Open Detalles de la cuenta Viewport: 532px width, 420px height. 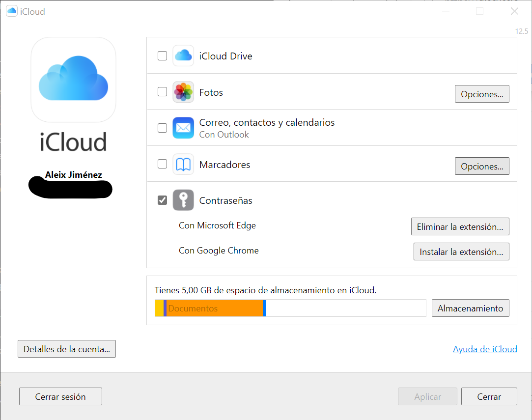[x=67, y=349]
